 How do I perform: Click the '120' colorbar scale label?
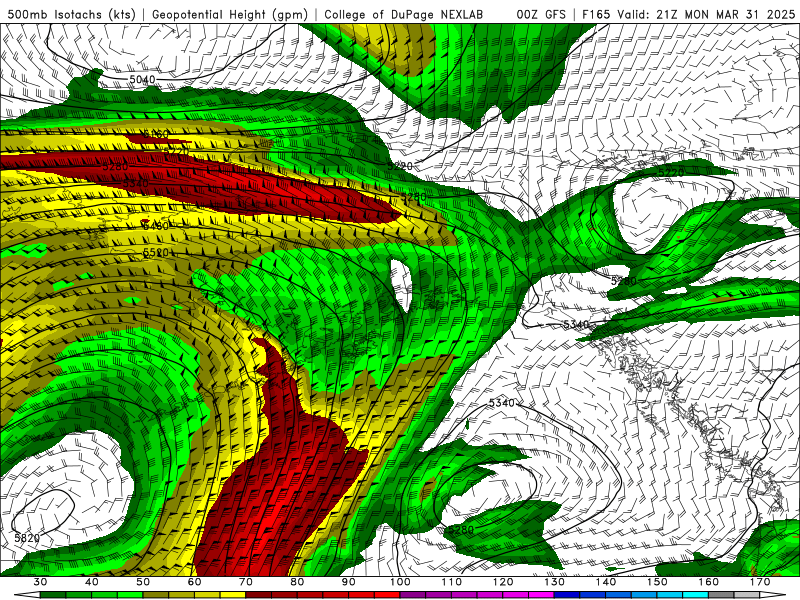point(503,582)
